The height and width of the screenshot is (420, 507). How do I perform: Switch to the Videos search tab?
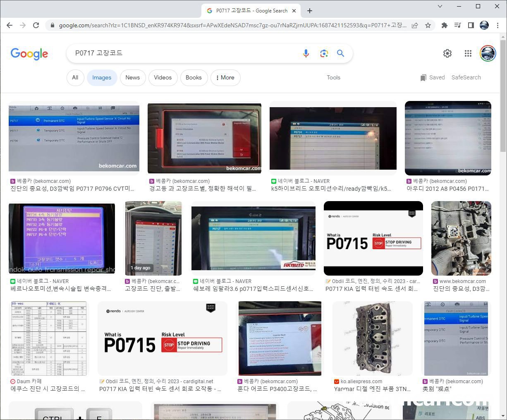coord(163,77)
